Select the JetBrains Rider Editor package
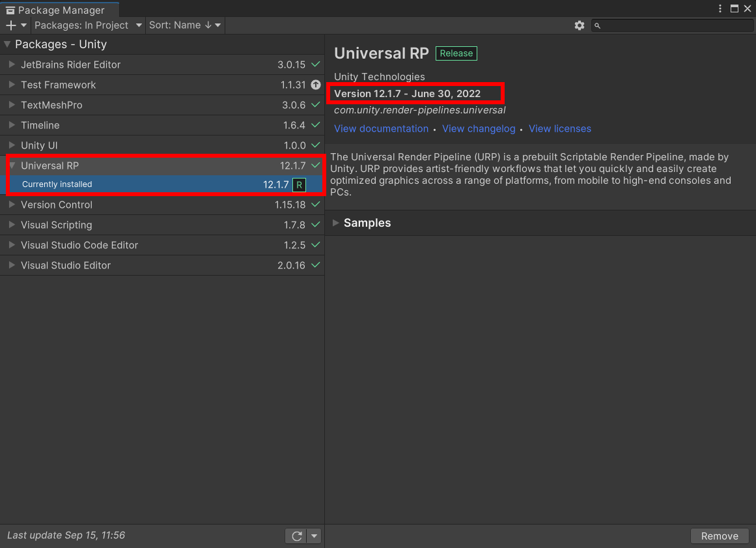This screenshot has width=756, height=548. [162, 65]
